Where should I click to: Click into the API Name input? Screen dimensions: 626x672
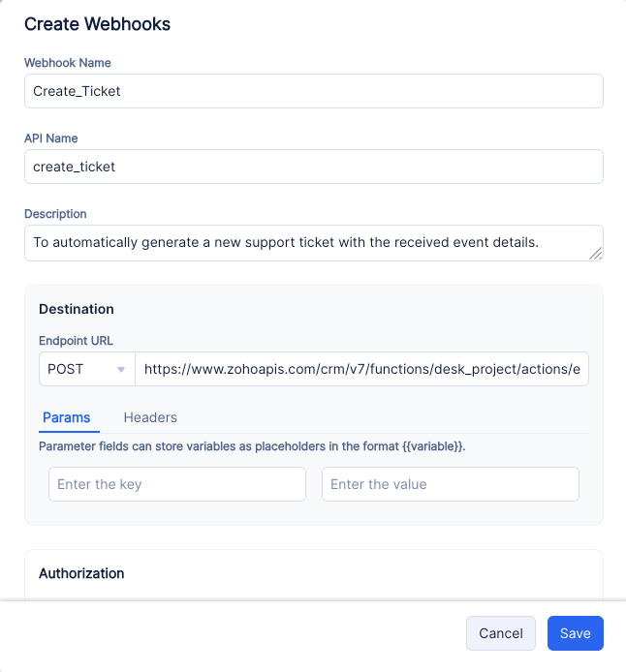(x=313, y=167)
